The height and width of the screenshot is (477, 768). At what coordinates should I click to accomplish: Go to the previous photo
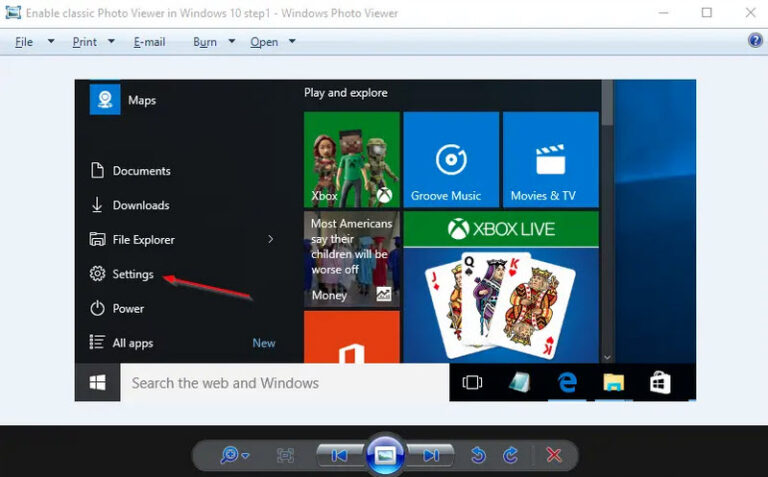click(340, 455)
